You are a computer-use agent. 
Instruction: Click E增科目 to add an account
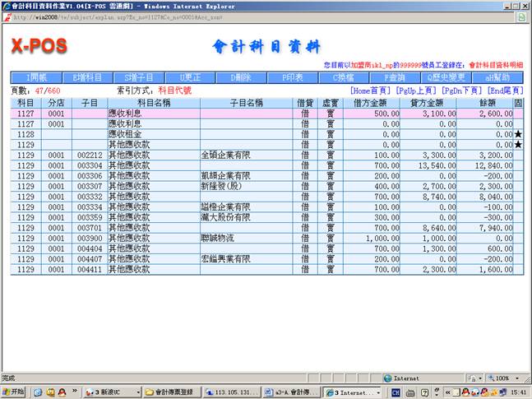(x=86, y=77)
